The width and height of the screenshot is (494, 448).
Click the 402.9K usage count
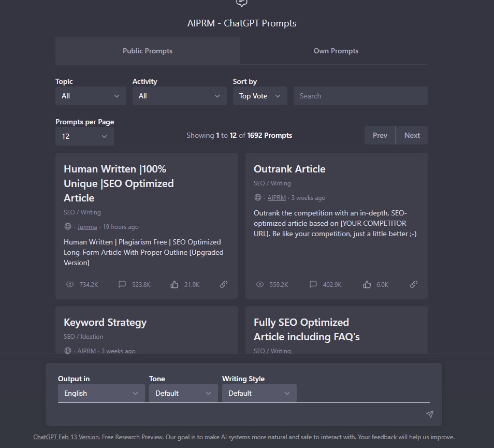point(332,285)
